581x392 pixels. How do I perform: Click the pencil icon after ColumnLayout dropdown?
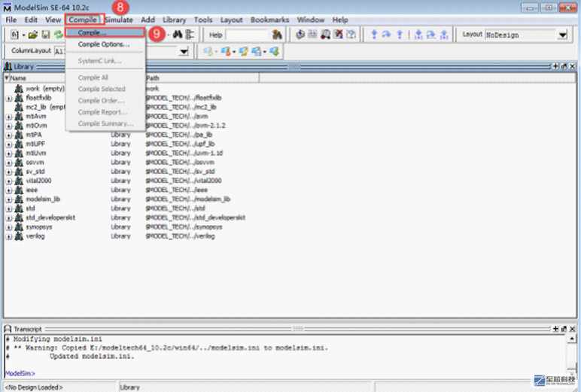click(243, 51)
